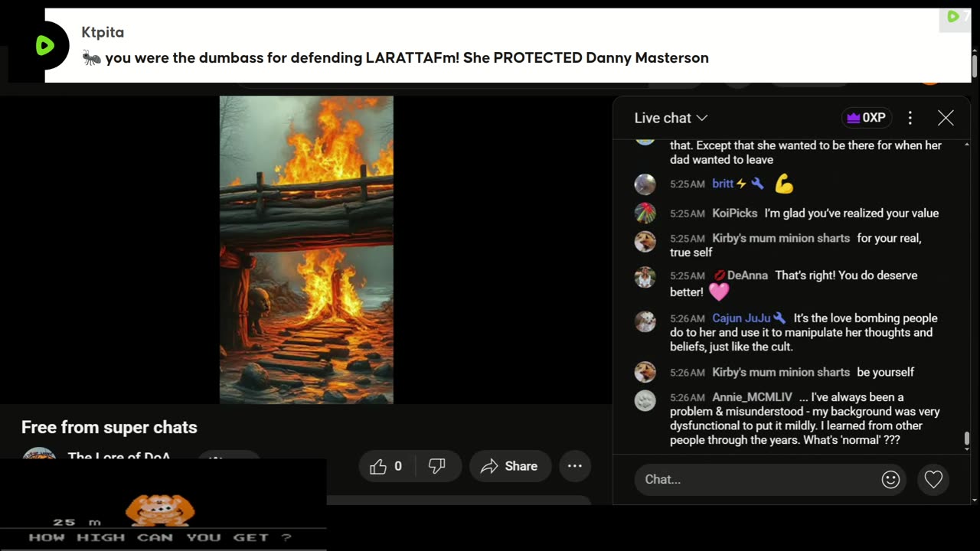Image resolution: width=980 pixels, height=551 pixels.
Task: Click the username KoiPicks in chat
Action: click(735, 214)
